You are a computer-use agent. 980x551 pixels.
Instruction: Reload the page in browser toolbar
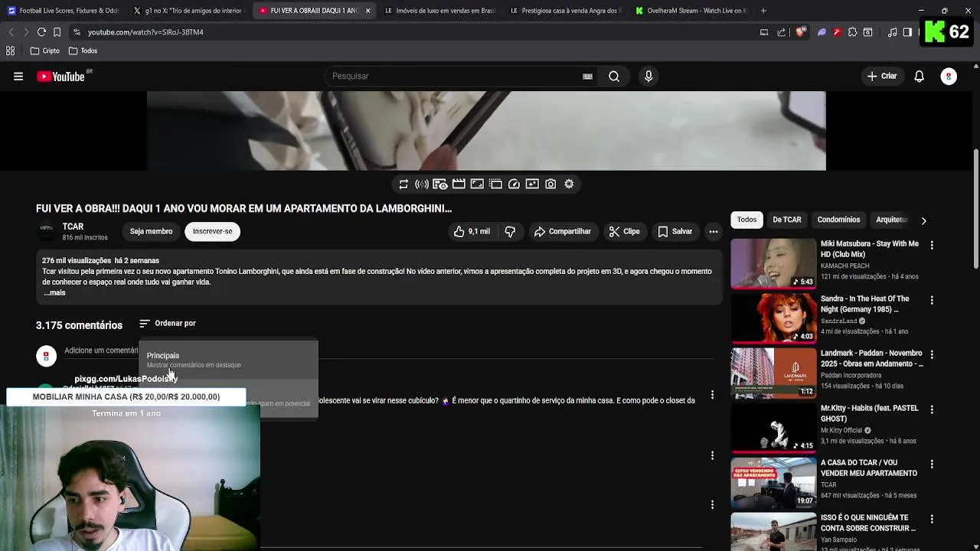point(41,32)
